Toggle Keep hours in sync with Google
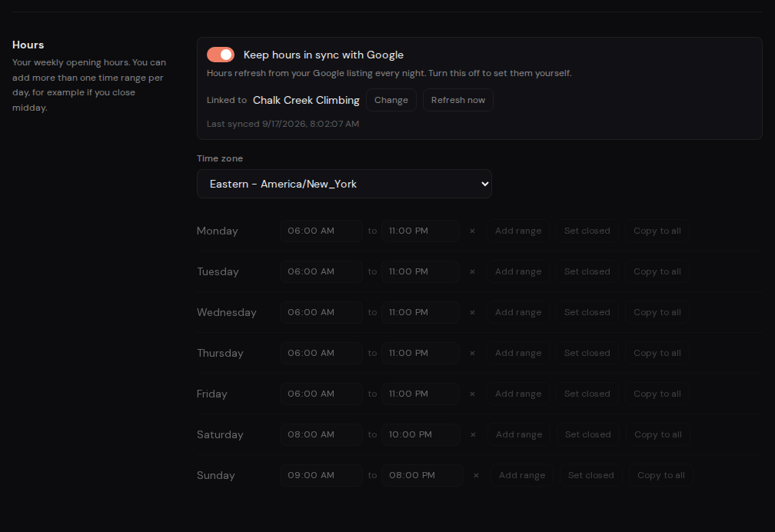 coord(221,55)
